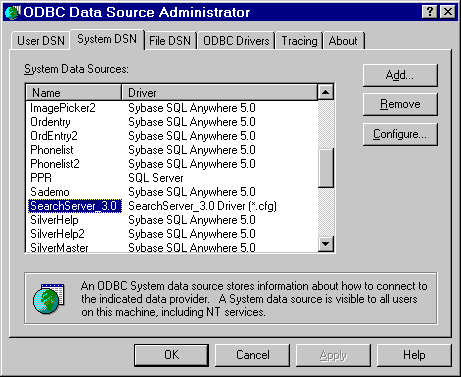Image resolution: width=461 pixels, height=377 pixels.
Task: Select the OrdEntry2 data source
Action: [x=54, y=136]
